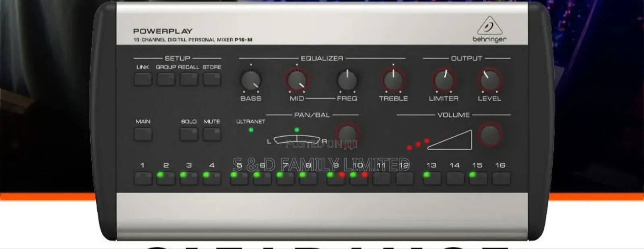Click the volume ramp triangle graphic
Screen dimensions: 644x249
(x=450, y=140)
